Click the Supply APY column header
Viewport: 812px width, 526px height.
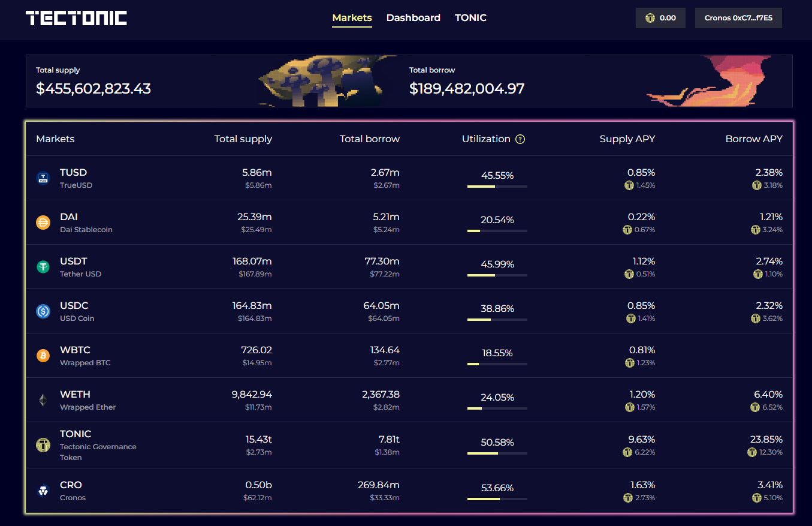point(627,139)
